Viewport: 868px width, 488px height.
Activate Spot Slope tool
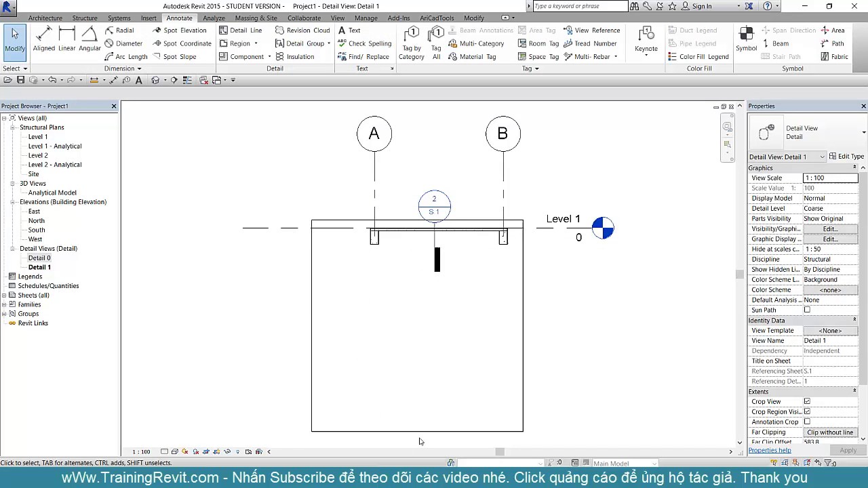[x=174, y=57]
